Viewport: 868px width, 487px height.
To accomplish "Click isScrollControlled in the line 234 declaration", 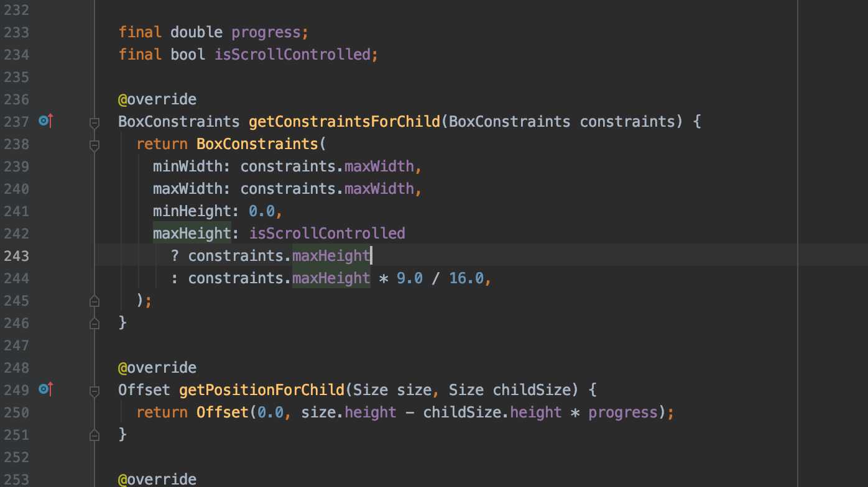I will (292, 55).
